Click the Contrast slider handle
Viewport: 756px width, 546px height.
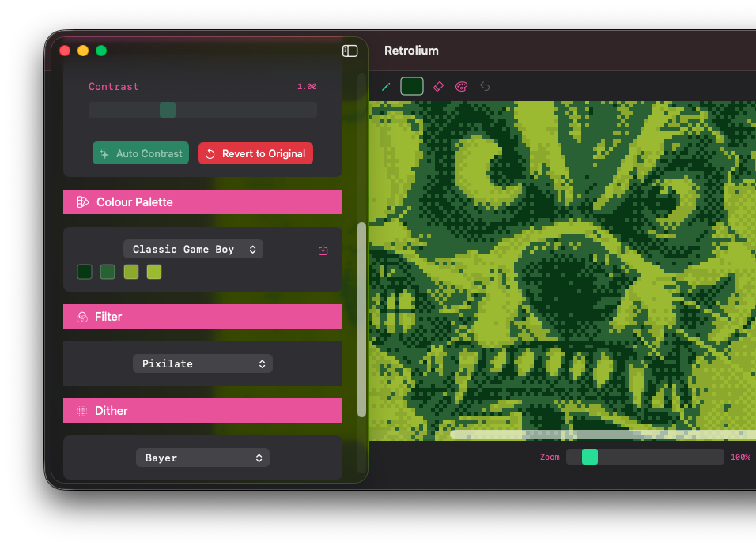point(168,110)
